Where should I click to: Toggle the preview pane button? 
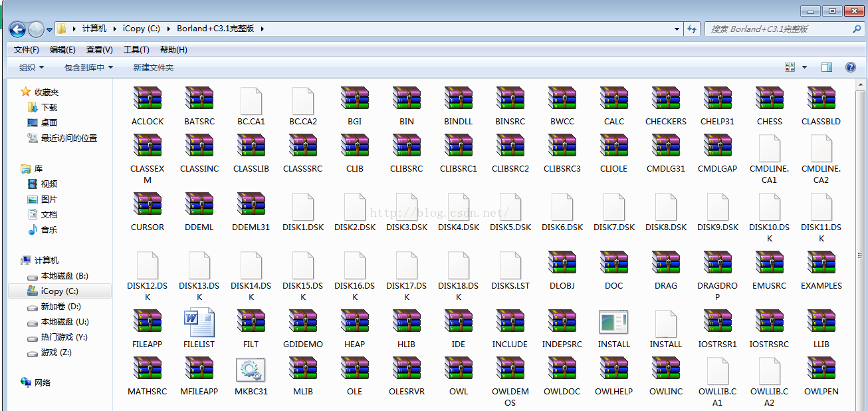827,67
